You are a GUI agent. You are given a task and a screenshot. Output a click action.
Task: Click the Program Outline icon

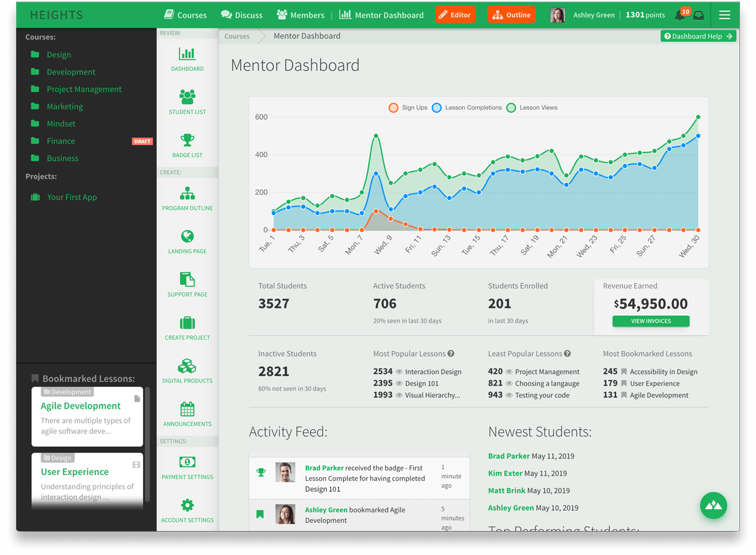(x=187, y=194)
